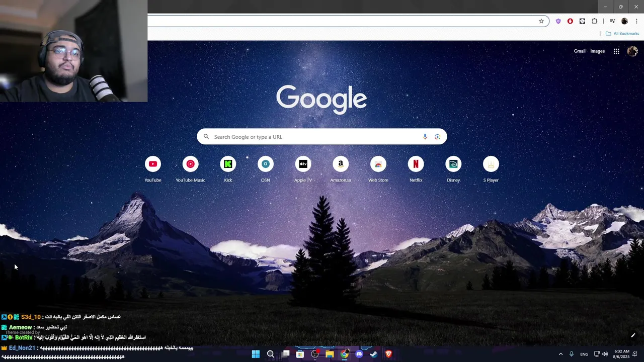Open the Google account avatar on page
Viewport: 644px width, 362px height.
(x=632, y=51)
